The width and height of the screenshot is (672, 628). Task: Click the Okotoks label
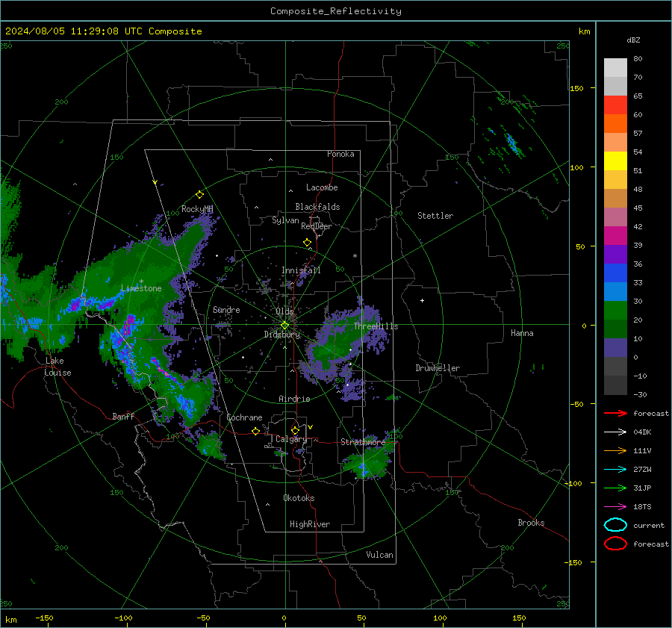pyautogui.click(x=299, y=498)
